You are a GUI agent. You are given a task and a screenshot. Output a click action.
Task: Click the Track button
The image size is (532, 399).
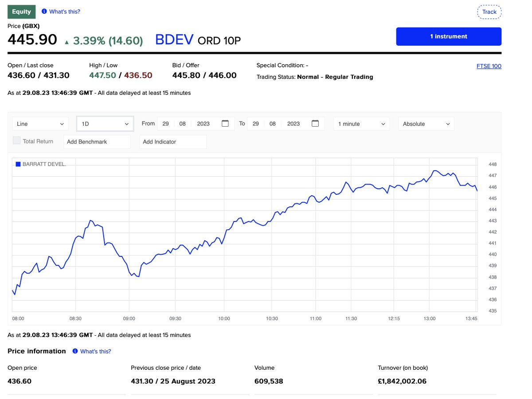(x=489, y=12)
